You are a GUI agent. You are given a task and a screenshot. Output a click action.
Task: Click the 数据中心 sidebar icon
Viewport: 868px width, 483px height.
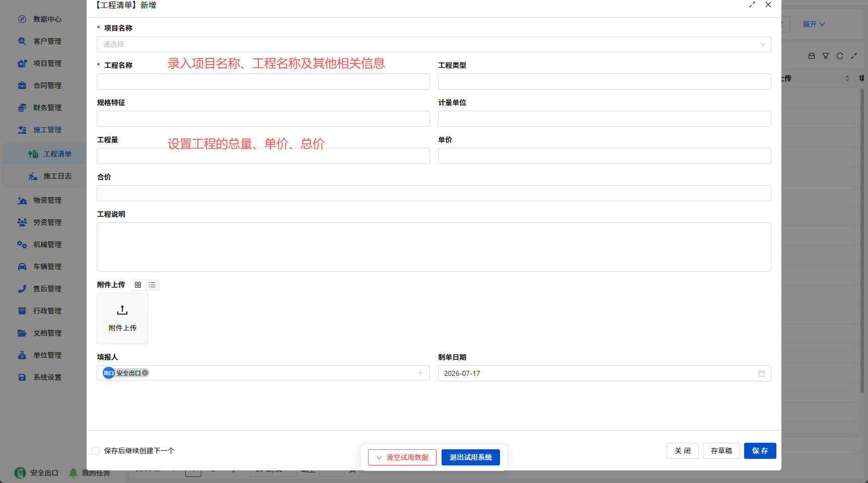click(x=22, y=19)
